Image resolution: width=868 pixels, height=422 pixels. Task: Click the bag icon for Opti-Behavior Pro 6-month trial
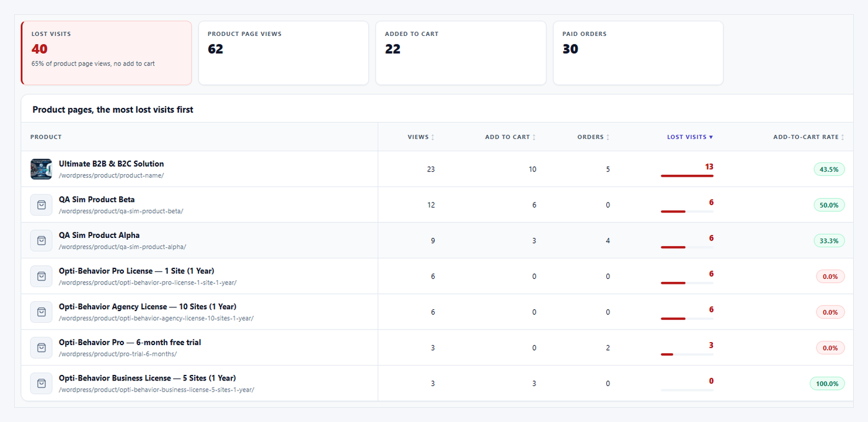pyautogui.click(x=41, y=348)
